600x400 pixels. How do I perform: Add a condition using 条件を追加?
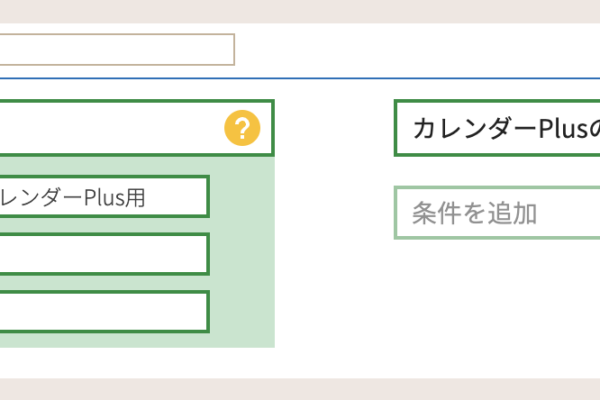click(x=497, y=212)
